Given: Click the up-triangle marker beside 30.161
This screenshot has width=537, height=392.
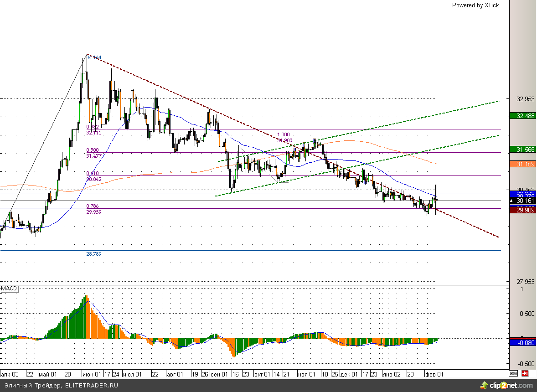Looking at the screenshot, I should point(512,201).
